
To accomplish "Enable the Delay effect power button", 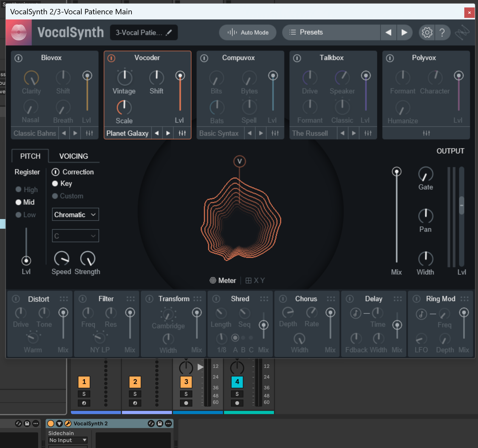I will pos(350,299).
